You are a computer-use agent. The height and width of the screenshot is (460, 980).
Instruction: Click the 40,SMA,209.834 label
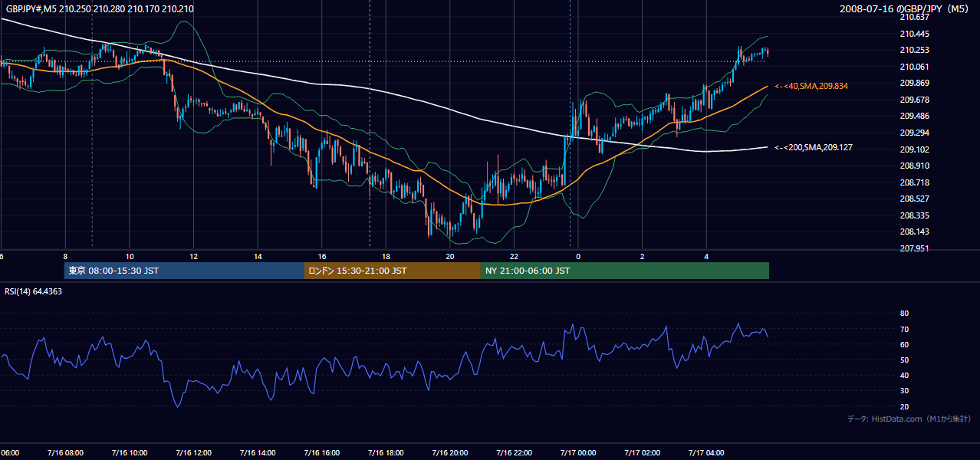[x=811, y=86]
